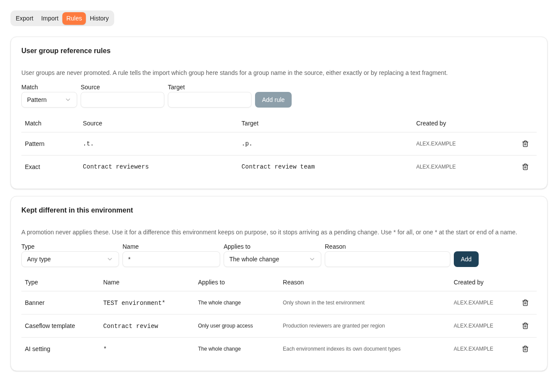Open the Applies to dropdown
558x392 pixels.
click(x=272, y=259)
